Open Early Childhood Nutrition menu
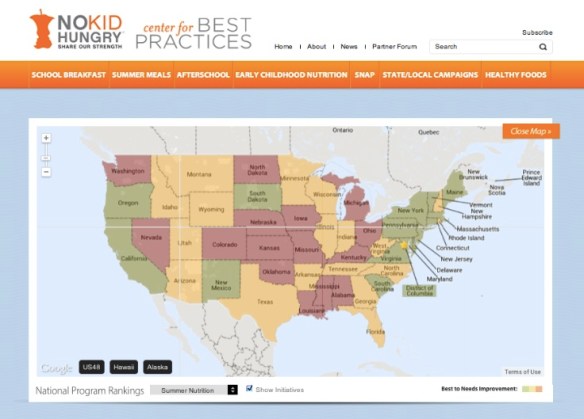Viewport: 584px width, 419px height. coord(291,75)
